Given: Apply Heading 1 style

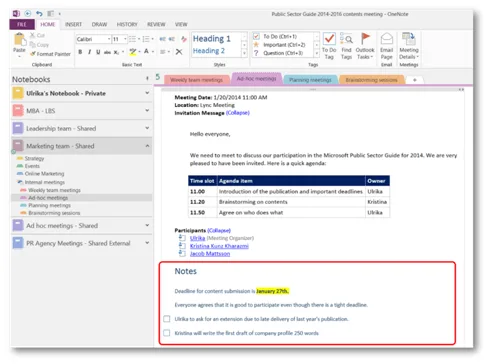Looking at the screenshot, I should point(212,39).
